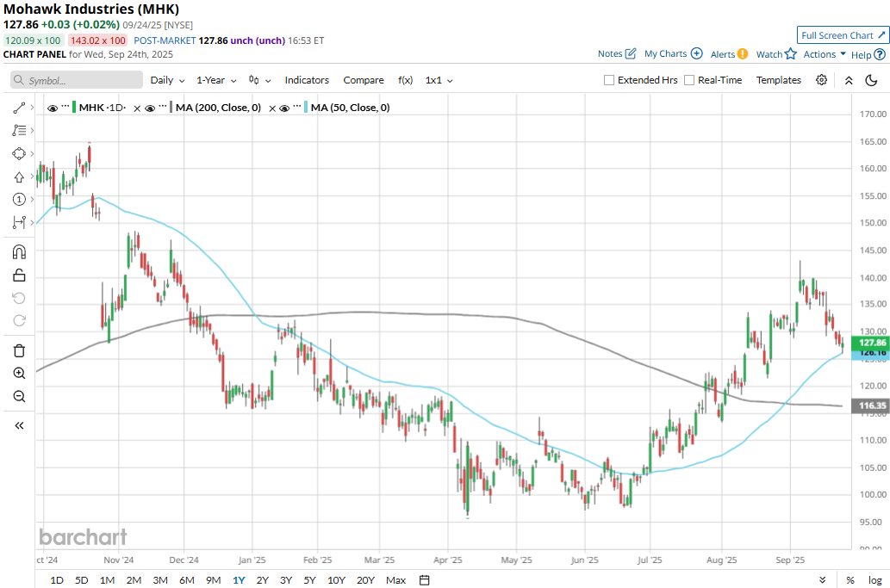This screenshot has width=890, height=588.
Task: Expand measure tool options arrow
Action: [32, 222]
